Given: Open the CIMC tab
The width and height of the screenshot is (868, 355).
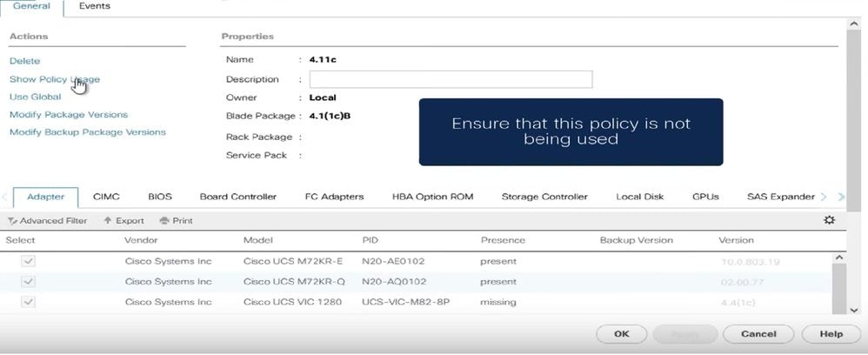Looking at the screenshot, I should pyautogui.click(x=106, y=197).
